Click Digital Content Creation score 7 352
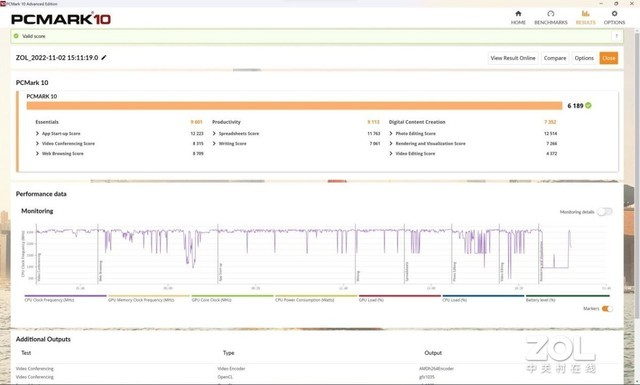The height and width of the screenshot is (385, 640). coord(550,122)
